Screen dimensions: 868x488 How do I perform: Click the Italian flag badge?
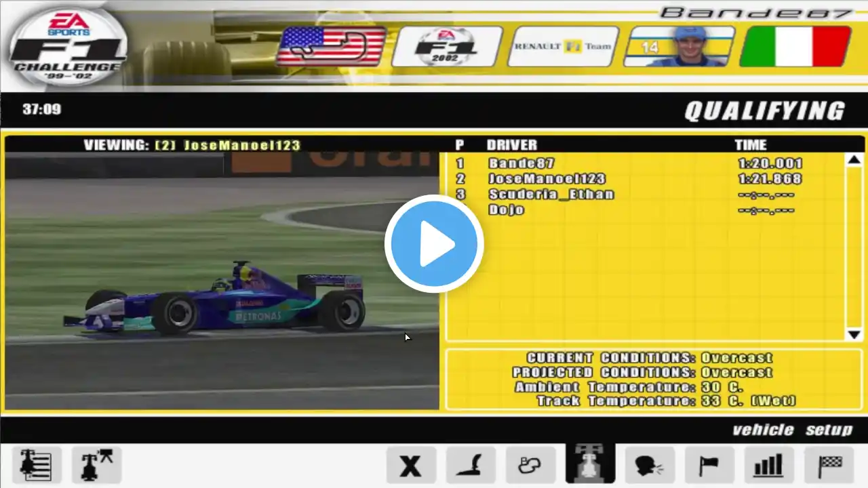click(795, 46)
